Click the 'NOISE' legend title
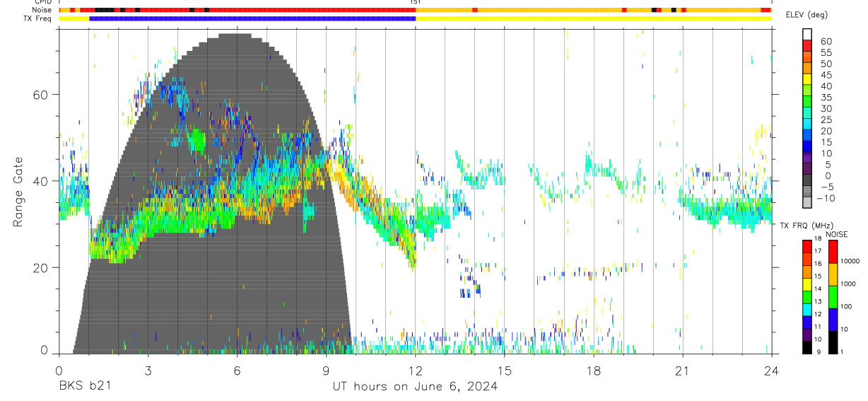This screenshot has height=401, width=868. 836,234
